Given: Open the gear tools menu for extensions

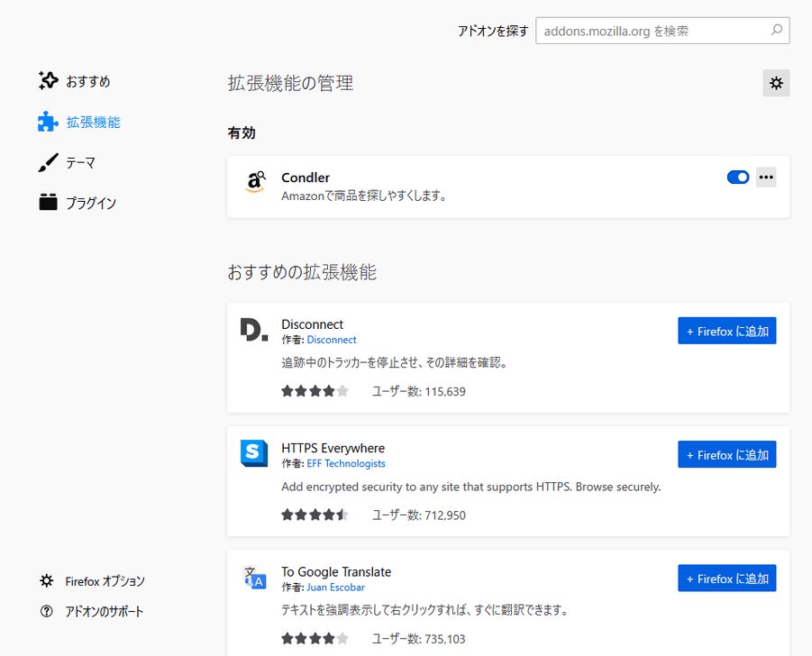Looking at the screenshot, I should pos(776,83).
